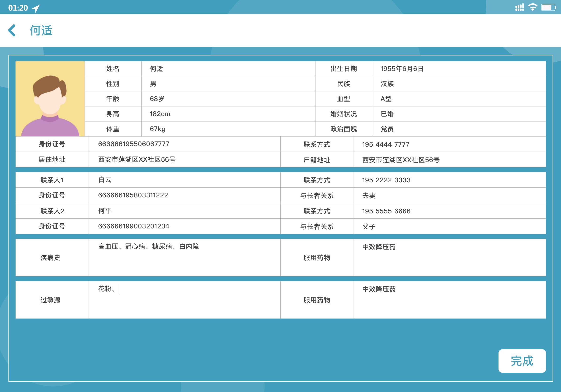Image resolution: width=561 pixels, height=392 pixels.
Task: Select phone 195 4444 7777
Action: coord(386,144)
